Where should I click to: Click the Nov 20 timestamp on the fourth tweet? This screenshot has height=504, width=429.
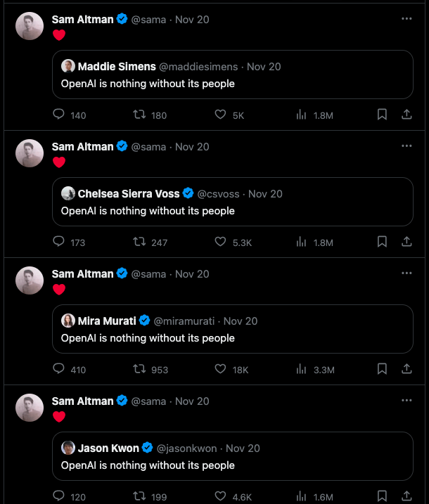[192, 401]
